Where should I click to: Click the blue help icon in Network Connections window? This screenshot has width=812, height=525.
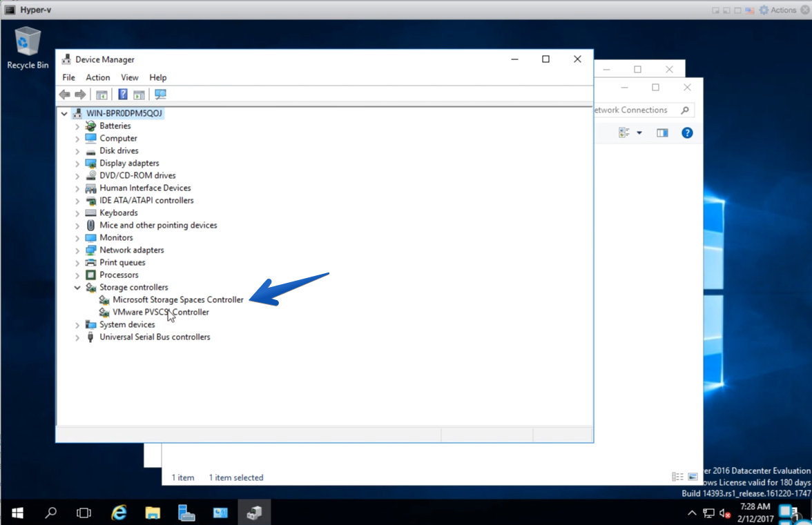(687, 133)
